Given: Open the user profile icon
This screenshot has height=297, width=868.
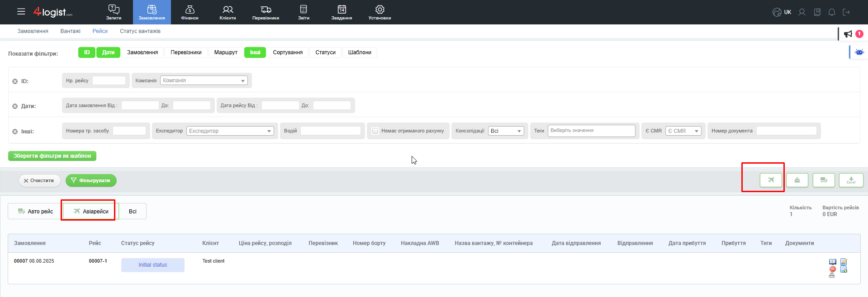Looking at the screenshot, I should point(802,12).
